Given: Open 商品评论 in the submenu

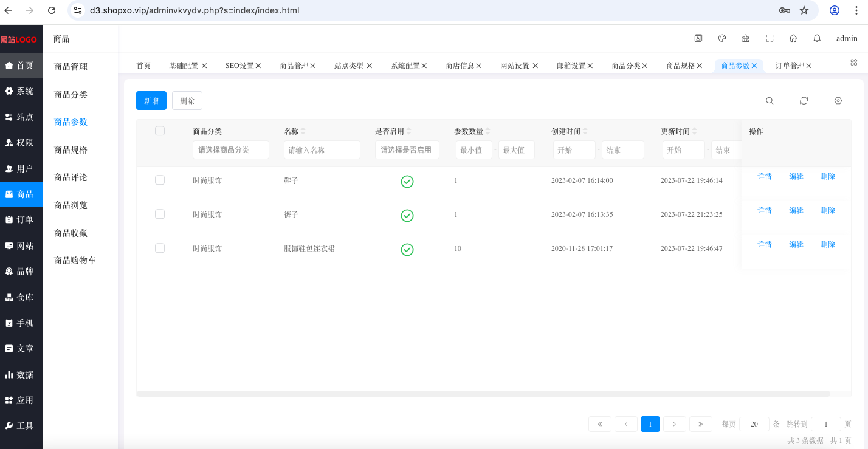Looking at the screenshot, I should tap(71, 177).
